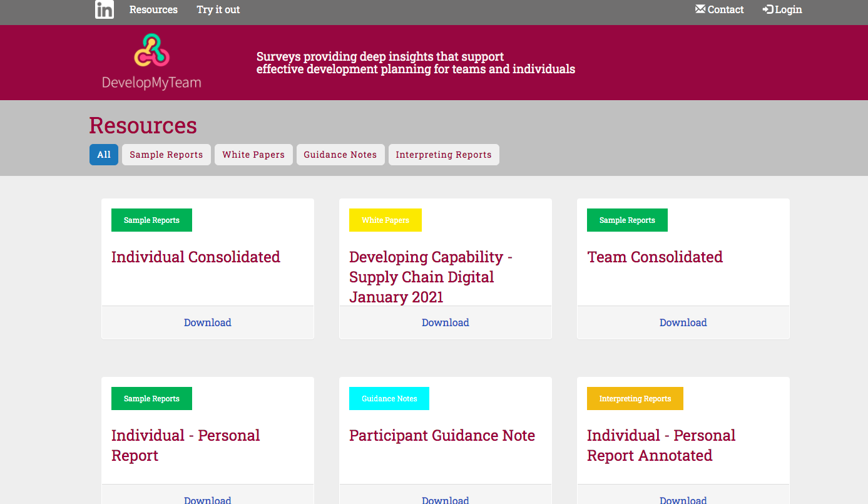Enable the Sample Reports filter
Viewport: 868px width, 504px height.
coord(166,155)
